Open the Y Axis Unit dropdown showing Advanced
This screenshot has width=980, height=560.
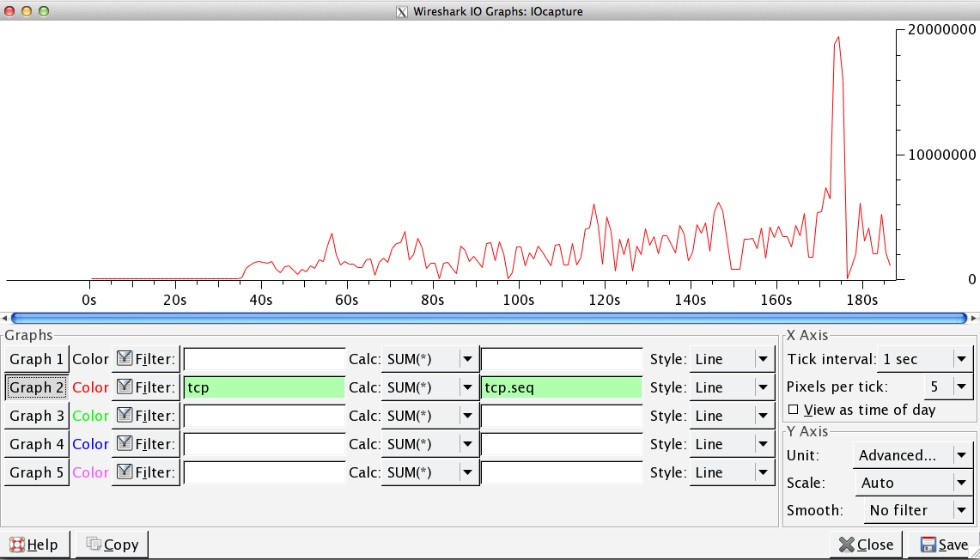coord(913,454)
